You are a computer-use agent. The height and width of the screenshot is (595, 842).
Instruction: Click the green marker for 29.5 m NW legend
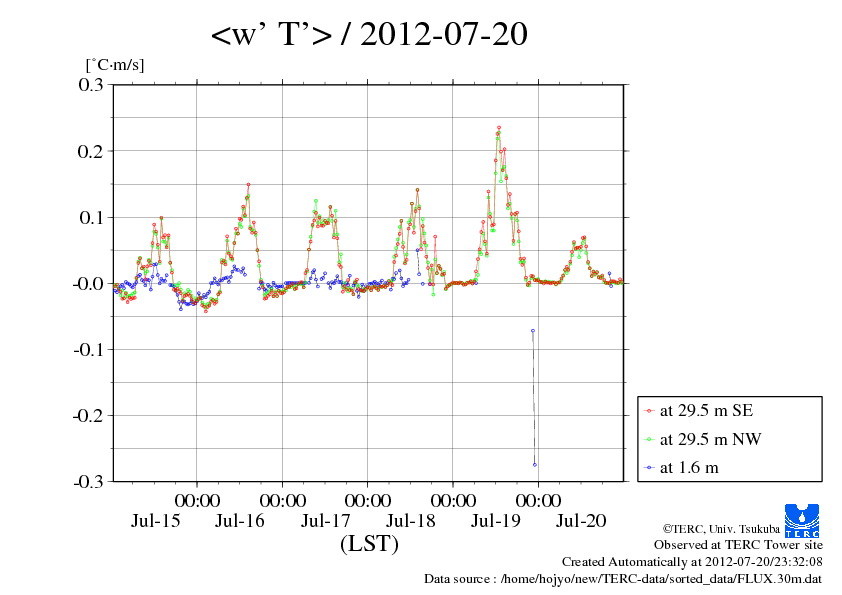(x=649, y=440)
